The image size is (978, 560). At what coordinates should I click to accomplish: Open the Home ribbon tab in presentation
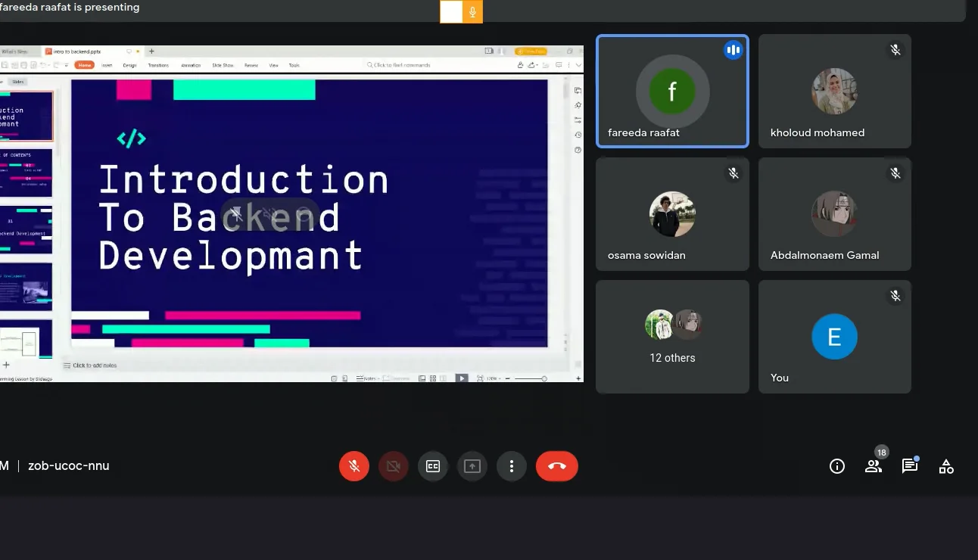point(84,65)
